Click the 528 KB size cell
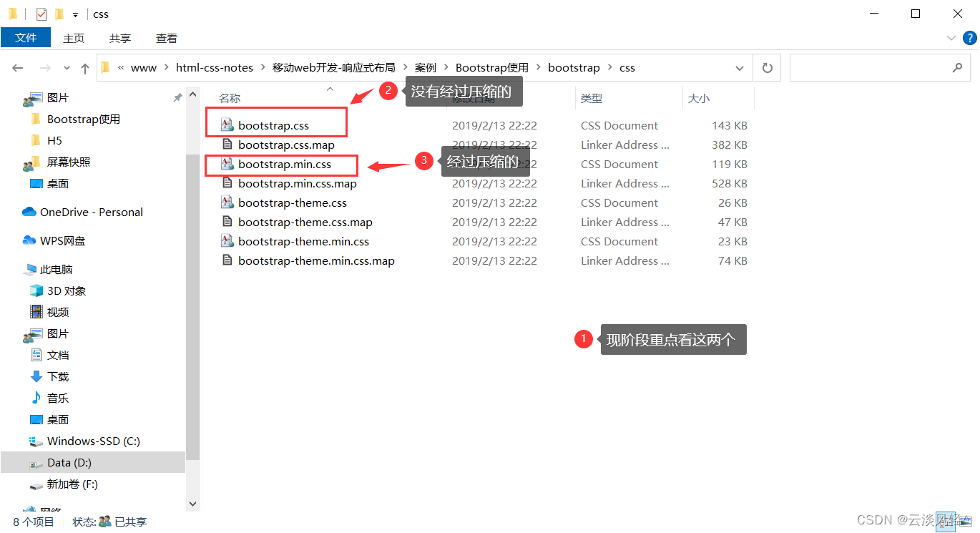Image resolution: width=980 pixels, height=533 pixels. pyautogui.click(x=729, y=183)
